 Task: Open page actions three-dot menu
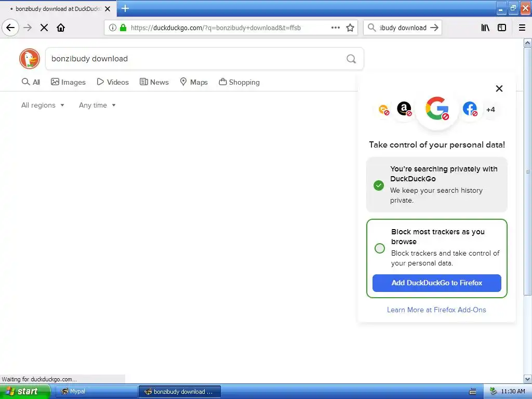pos(336,28)
